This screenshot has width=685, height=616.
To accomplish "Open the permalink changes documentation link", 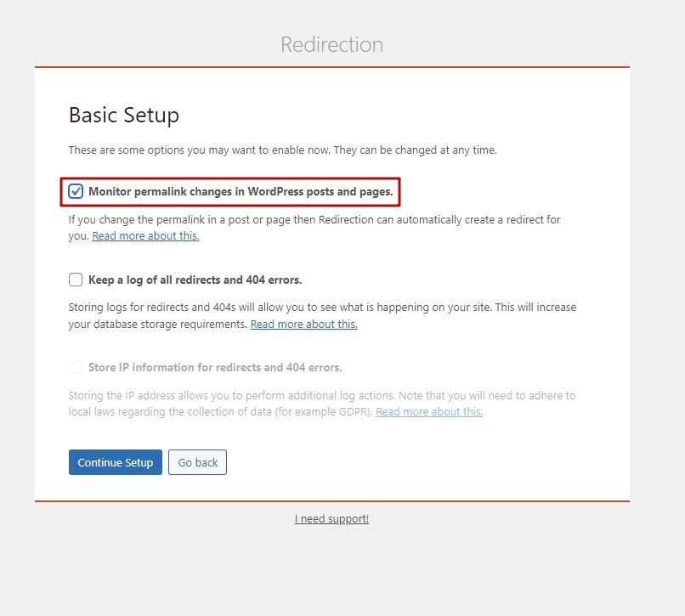I will point(144,235).
